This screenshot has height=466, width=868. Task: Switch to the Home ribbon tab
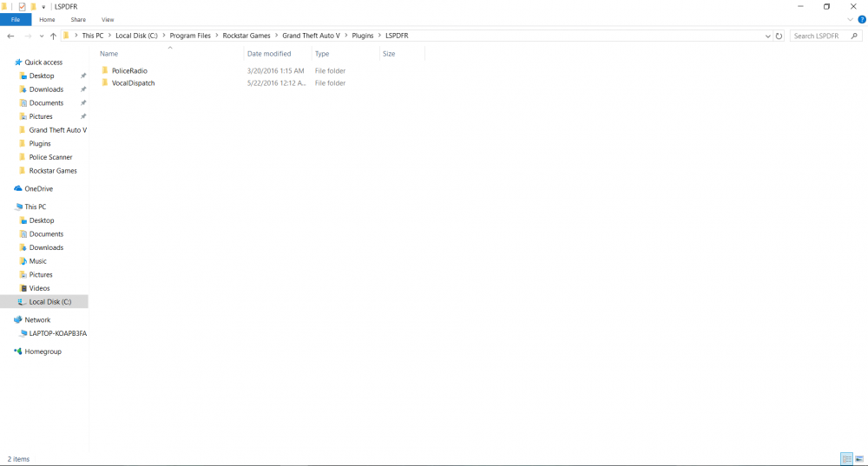(47, 19)
